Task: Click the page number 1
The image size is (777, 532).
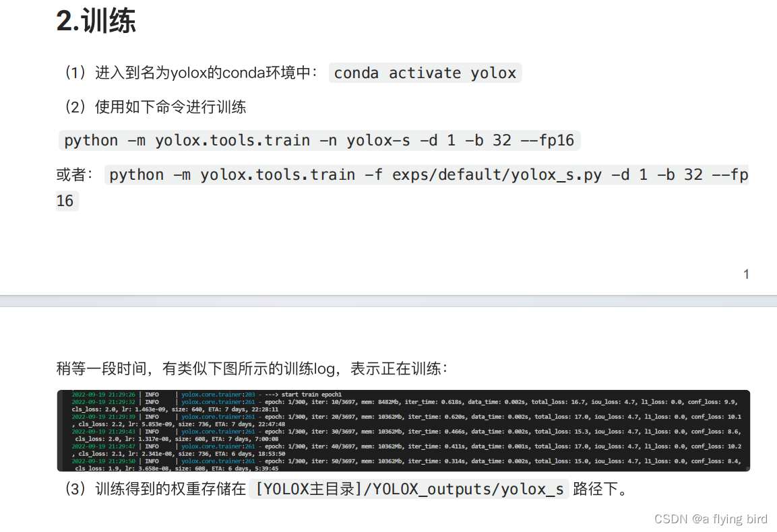Action: click(x=746, y=273)
